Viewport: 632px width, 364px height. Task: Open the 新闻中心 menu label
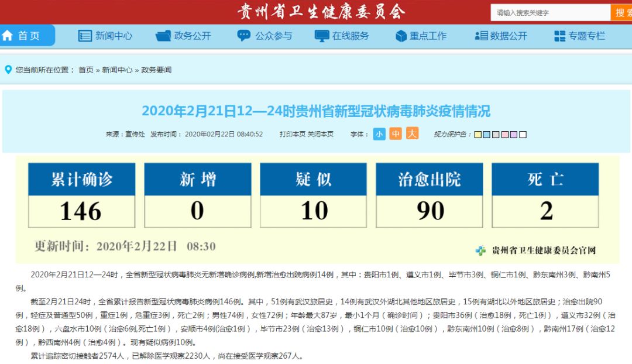(x=114, y=36)
